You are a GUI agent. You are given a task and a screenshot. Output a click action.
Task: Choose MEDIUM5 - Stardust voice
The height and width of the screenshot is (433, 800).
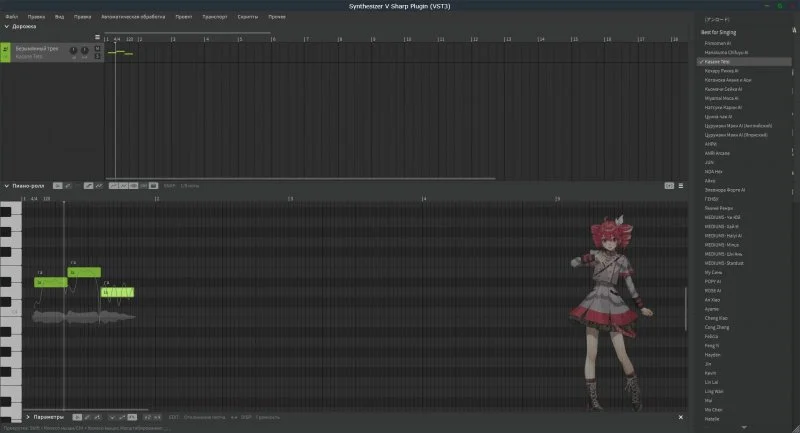(724, 263)
